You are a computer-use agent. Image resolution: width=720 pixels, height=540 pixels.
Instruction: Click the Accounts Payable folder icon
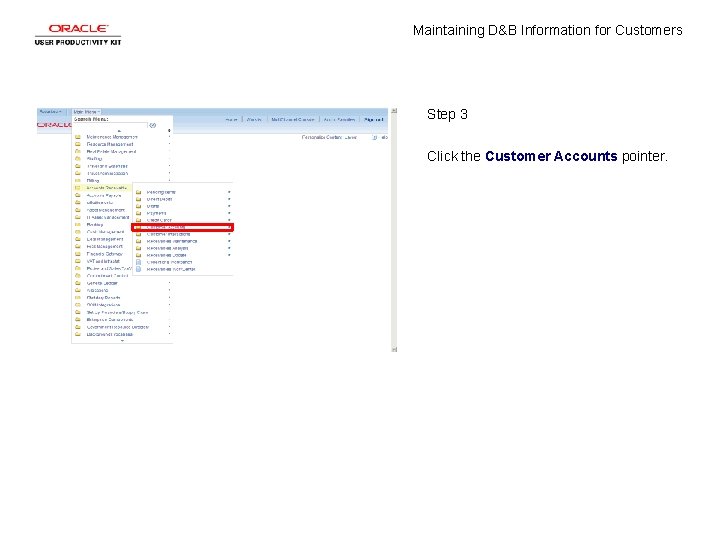[78, 195]
